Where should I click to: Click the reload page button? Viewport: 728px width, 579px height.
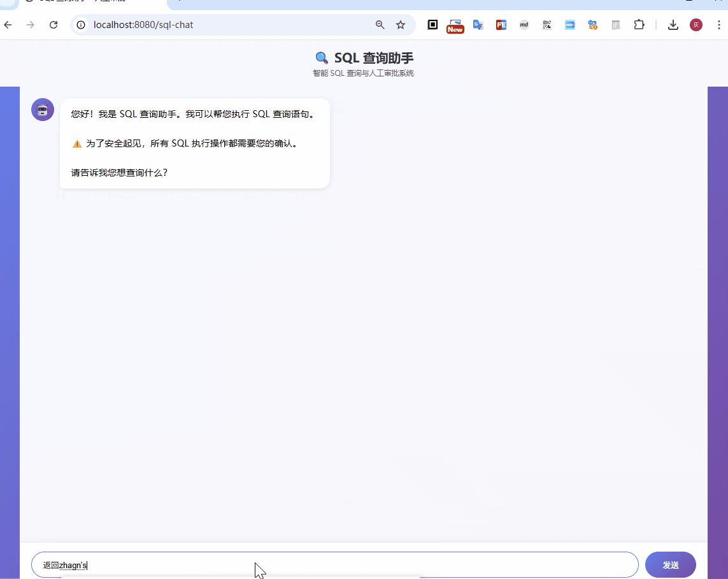tap(53, 25)
